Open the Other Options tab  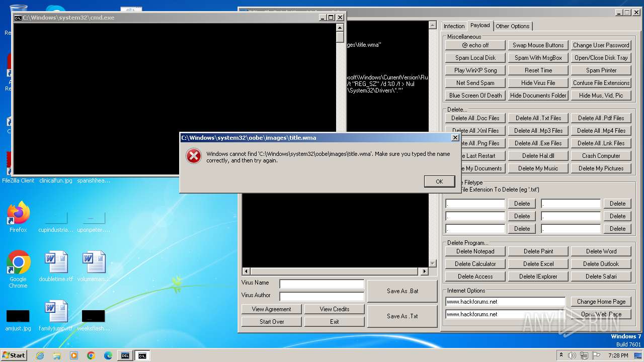click(x=512, y=26)
